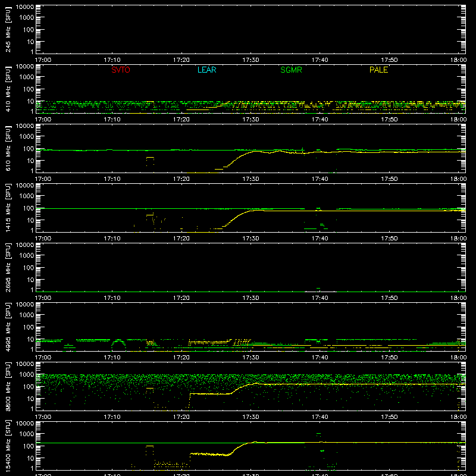This screenshot has height=476, width=476.
Task: Click the cyan LEAR legend label
Action: (x=206, y=70)
